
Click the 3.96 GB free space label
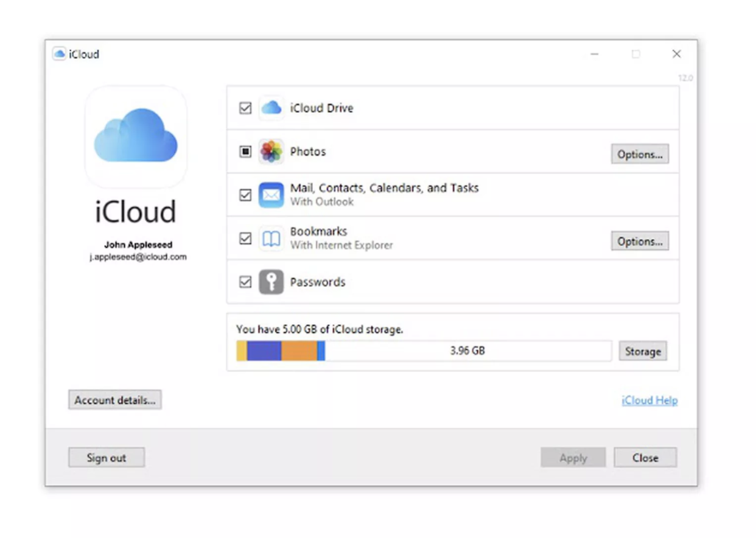(x=467, y=351)
